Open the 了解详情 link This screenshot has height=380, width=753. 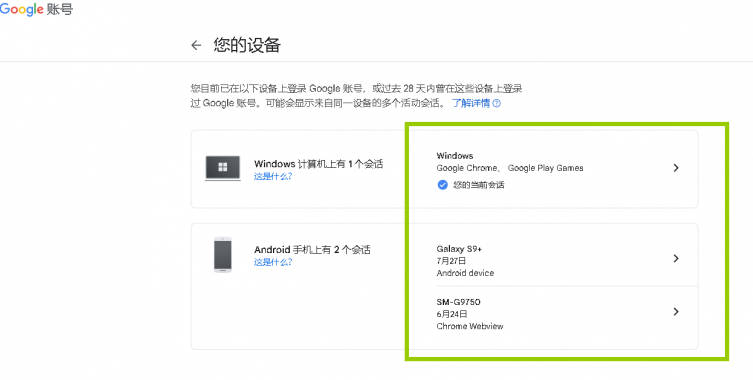[471, 103]
